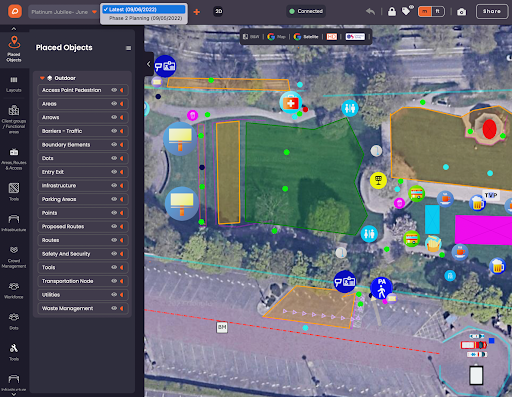The height and width of the screenshot is (397, 512).
Task: Open the Platinum Jubilee project dropdown
Action: pyautogui.click(x=64, y=12)
